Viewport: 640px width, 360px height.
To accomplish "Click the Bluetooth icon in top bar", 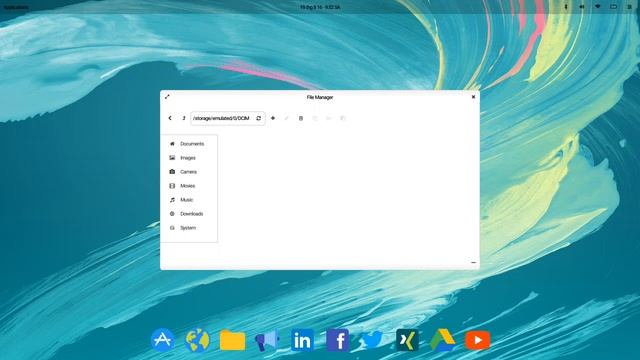I will pos(566,7).
